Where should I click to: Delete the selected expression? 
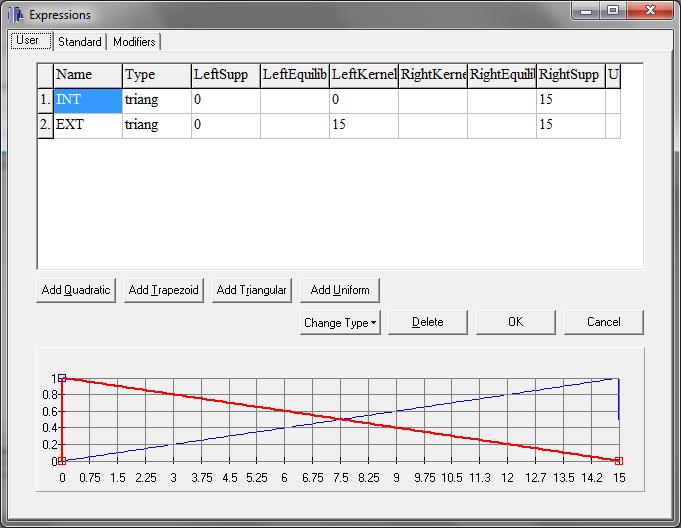[428, 322]
